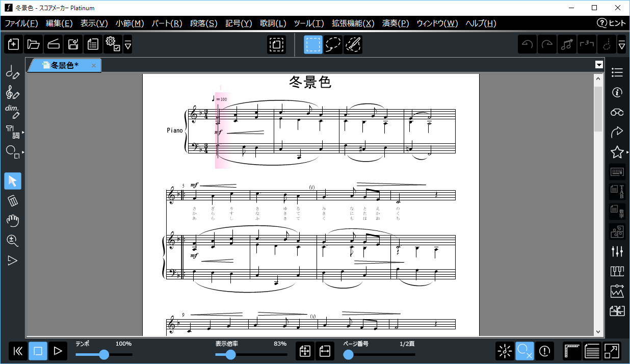
Task: Click the ヒント help button
Action: tap(611, 23)
